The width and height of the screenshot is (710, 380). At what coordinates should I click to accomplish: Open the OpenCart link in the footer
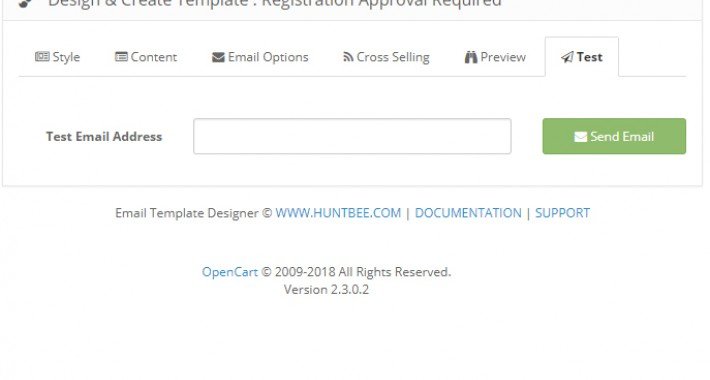[230, 272]
